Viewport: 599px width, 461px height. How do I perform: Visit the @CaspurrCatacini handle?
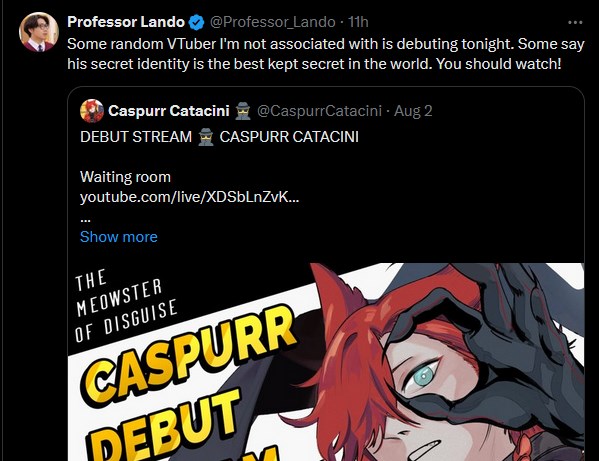319,111
